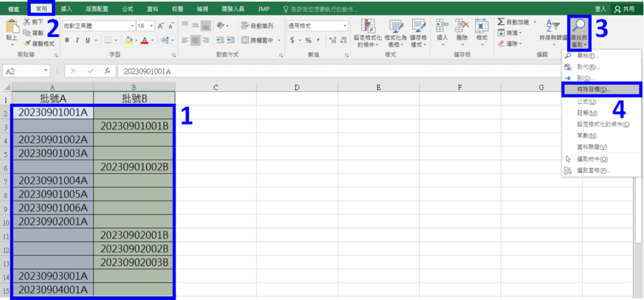Click the Bold (B) formatting icon
This screenshot has width=644, height=300.
tap(67, 40)
